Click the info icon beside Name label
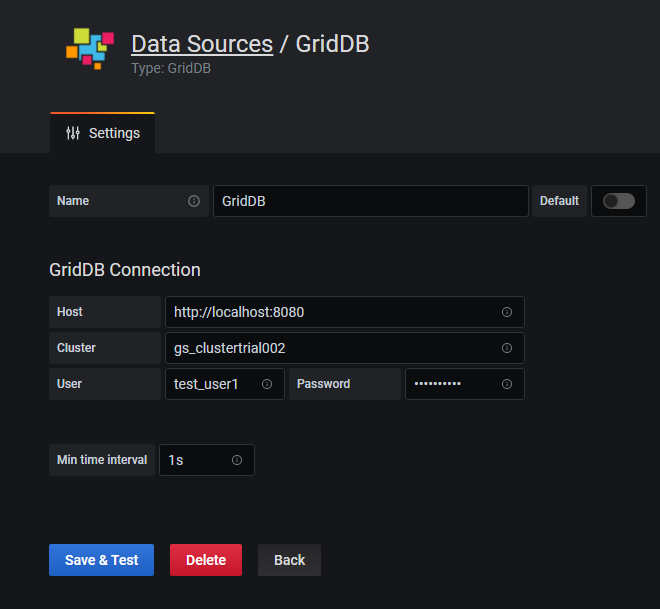This screenshot has width=660, height=609. [x=194, y=201]
